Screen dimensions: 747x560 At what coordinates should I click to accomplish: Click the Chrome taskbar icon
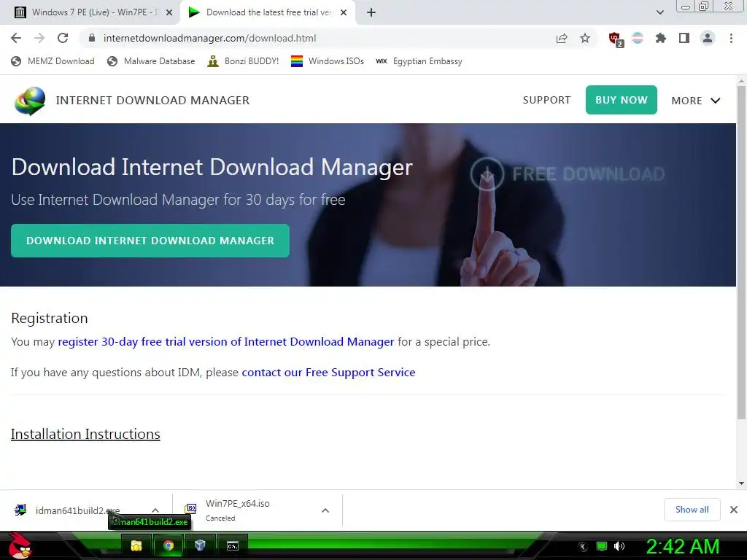pos(169,545)
